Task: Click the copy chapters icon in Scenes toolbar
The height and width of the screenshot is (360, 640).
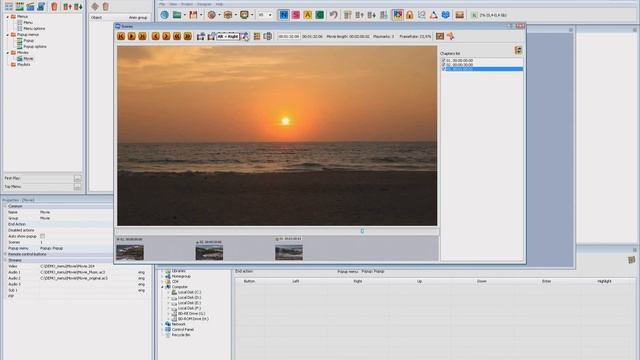Action: click(x=267, y=36)
